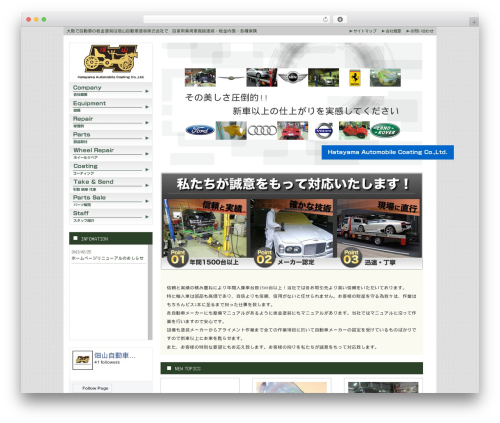The image size is (500, 423).
Task: Click the green car photo after Ferrari badge
Action: [x=385, y=77]
